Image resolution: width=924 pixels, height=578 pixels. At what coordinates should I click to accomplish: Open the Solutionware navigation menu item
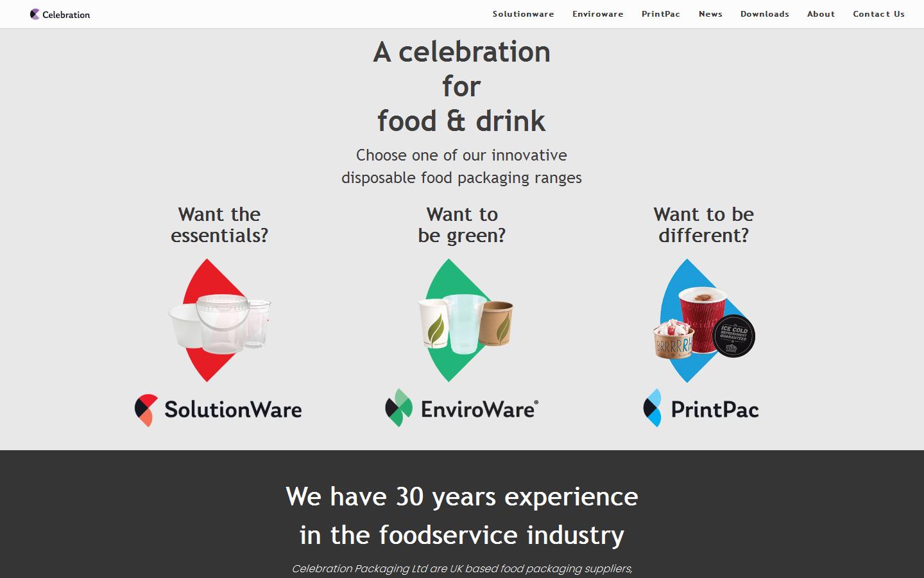(524, 13)
